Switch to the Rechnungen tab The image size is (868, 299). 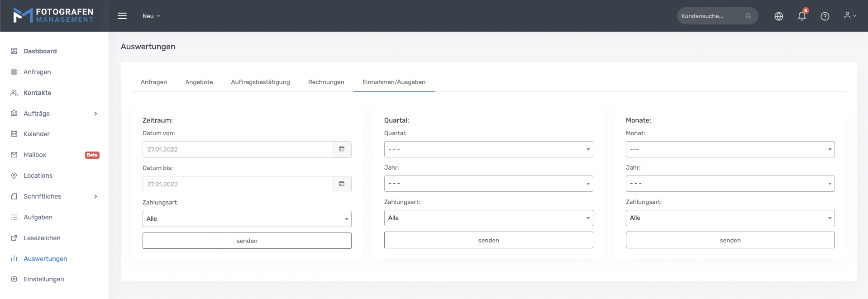click(x=326, y=82)
